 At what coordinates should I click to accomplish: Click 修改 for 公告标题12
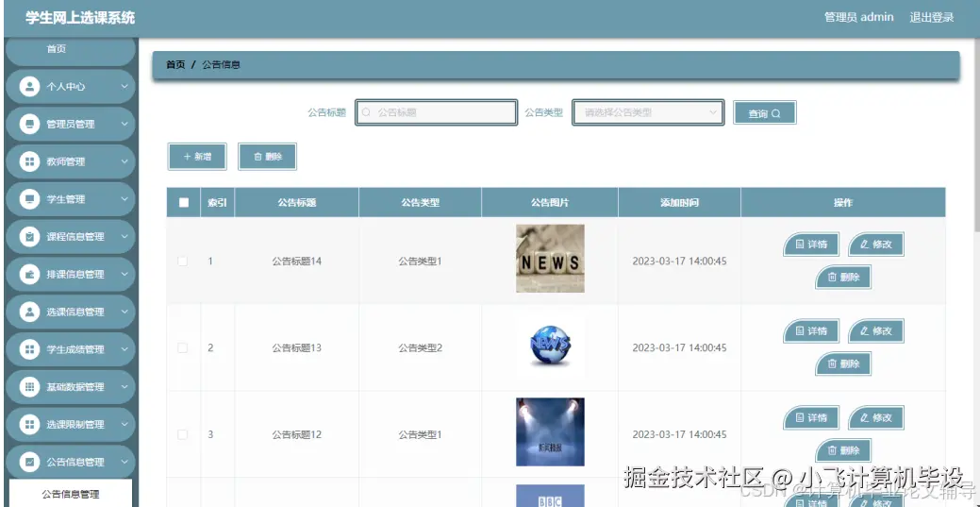click(x=875, y=417)
